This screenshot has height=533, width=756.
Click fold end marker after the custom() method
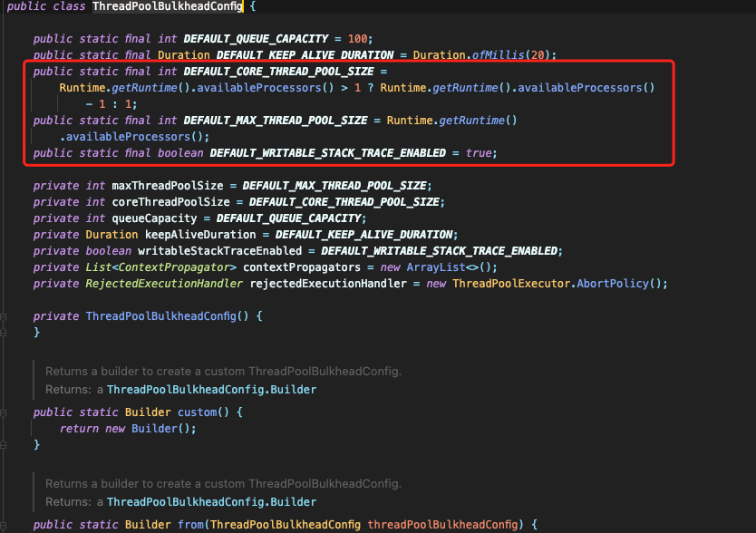click(3, 445)
